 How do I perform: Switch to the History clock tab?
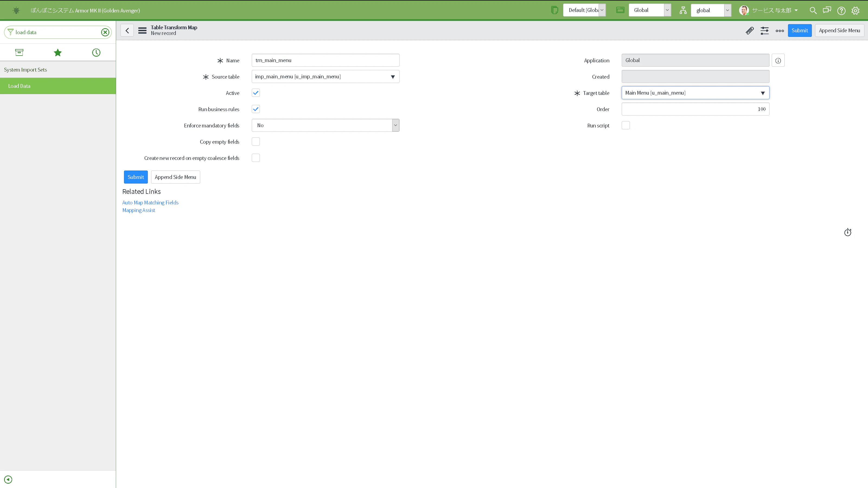click(96, 53)
